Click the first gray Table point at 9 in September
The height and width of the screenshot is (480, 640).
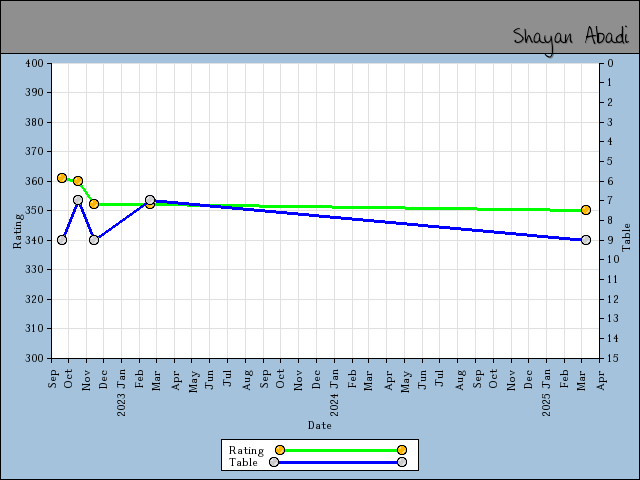(x=62, y=240)
